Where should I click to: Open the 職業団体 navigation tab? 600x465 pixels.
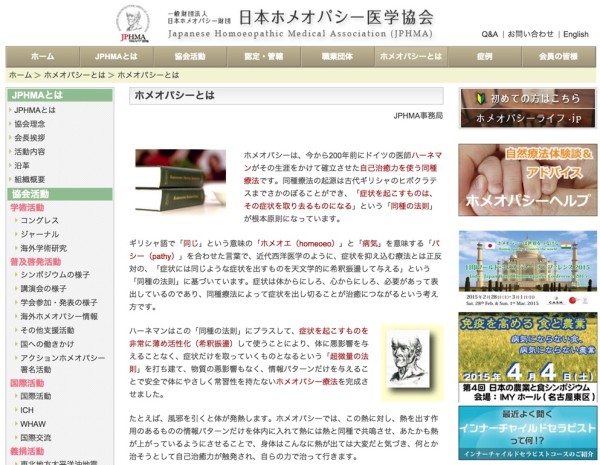[x=338, y=57]
